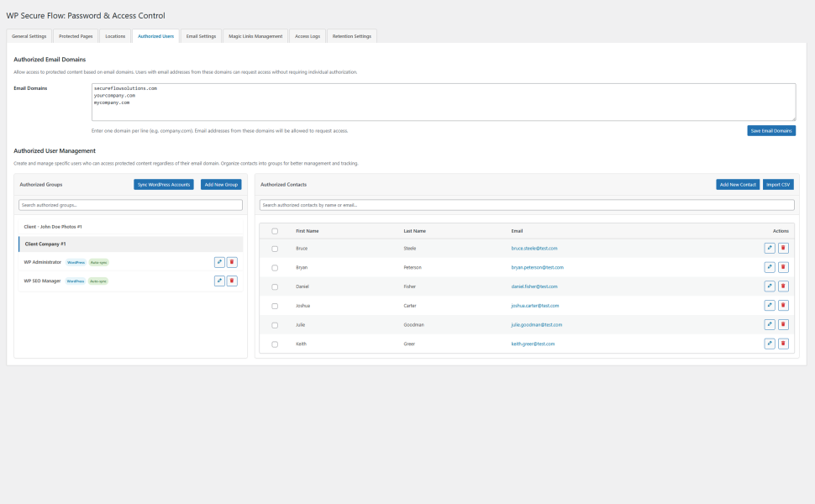815x504 pixels.
Task: Edit the WP Administrator group
Action: tap(219, 262)
